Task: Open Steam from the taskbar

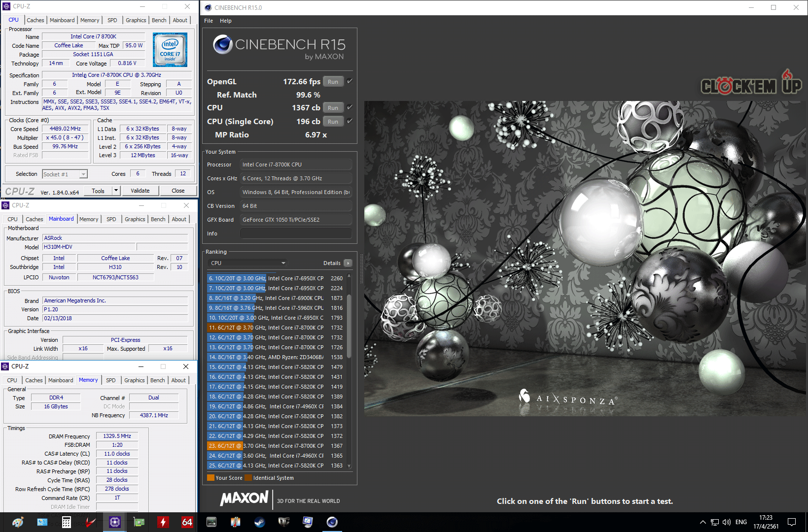Action: [259, 522]
